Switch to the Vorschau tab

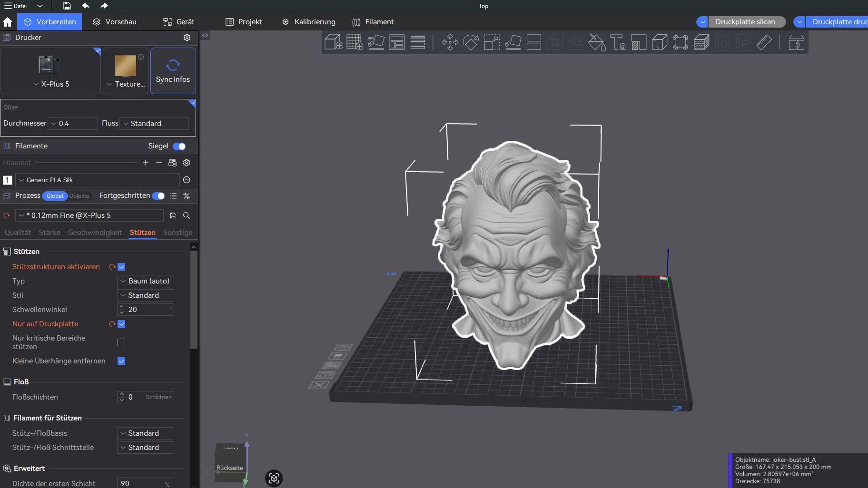(x=115, y=22)
